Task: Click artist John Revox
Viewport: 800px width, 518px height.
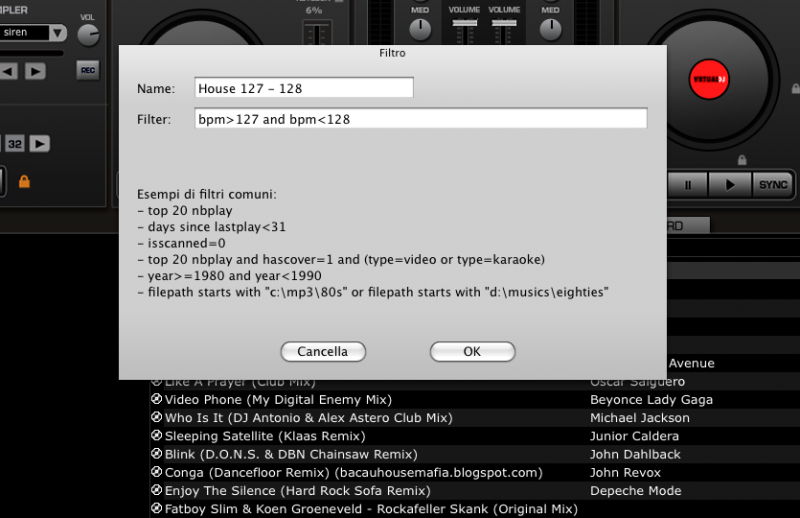Action: (x=625, y=473)
